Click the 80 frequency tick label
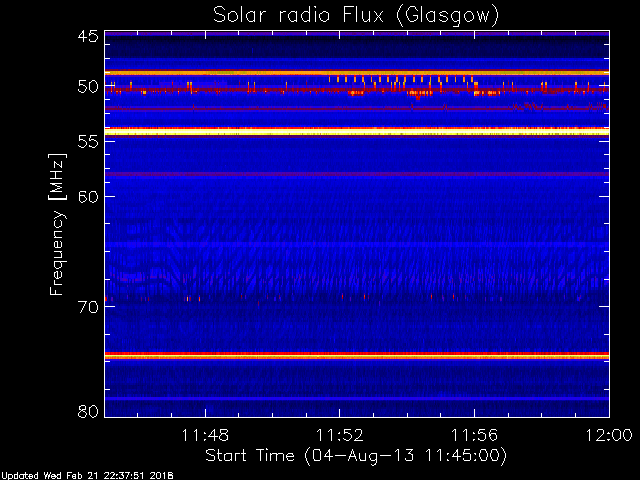The height and width of the screenshot is (480, 640). pos(88,411)
